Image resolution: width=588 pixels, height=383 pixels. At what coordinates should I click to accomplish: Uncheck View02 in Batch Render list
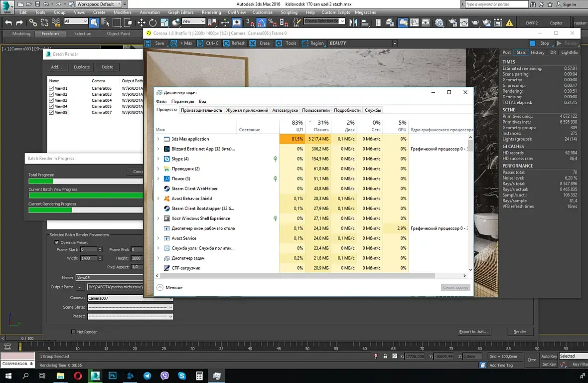point(51,94)
